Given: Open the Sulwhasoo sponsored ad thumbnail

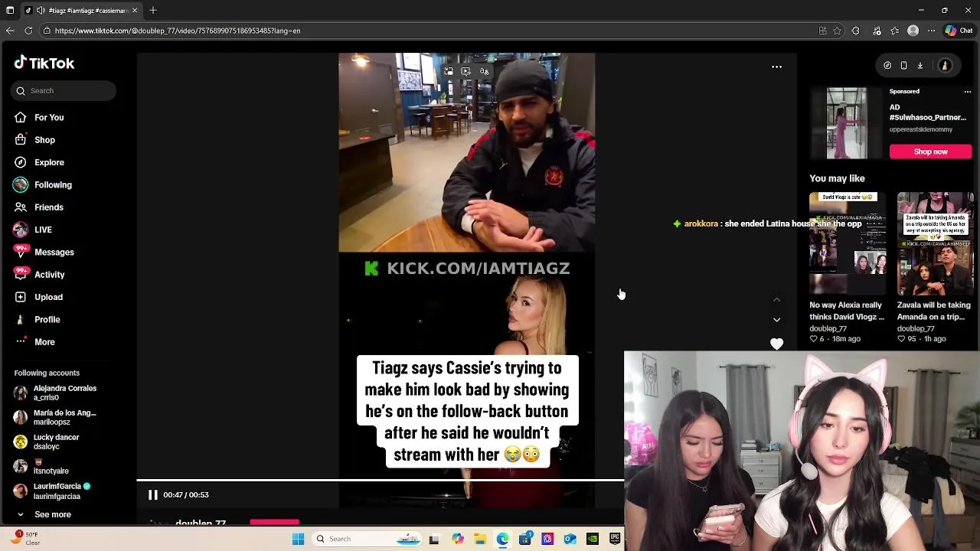Looking at the screenshot, I should pos(846,123).
